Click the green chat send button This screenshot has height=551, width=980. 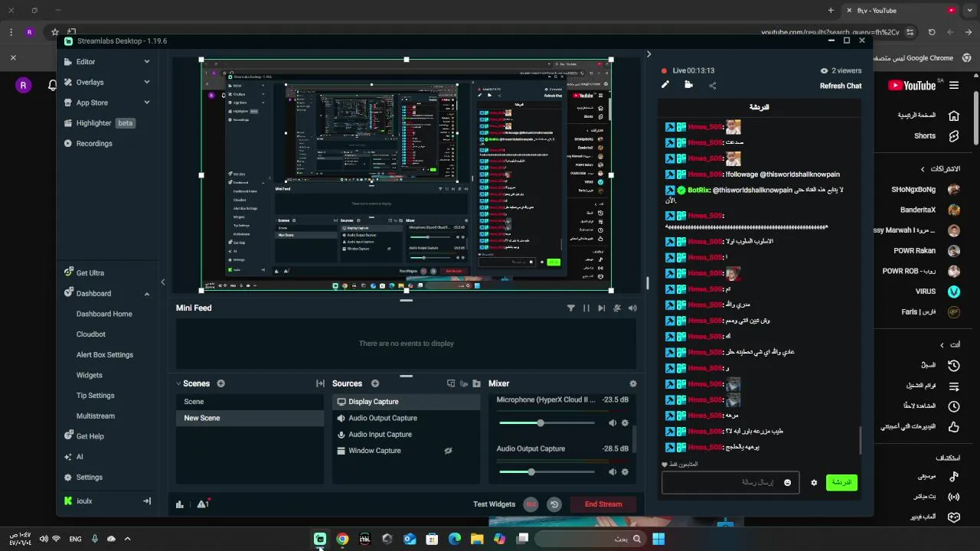pos(841,482)
